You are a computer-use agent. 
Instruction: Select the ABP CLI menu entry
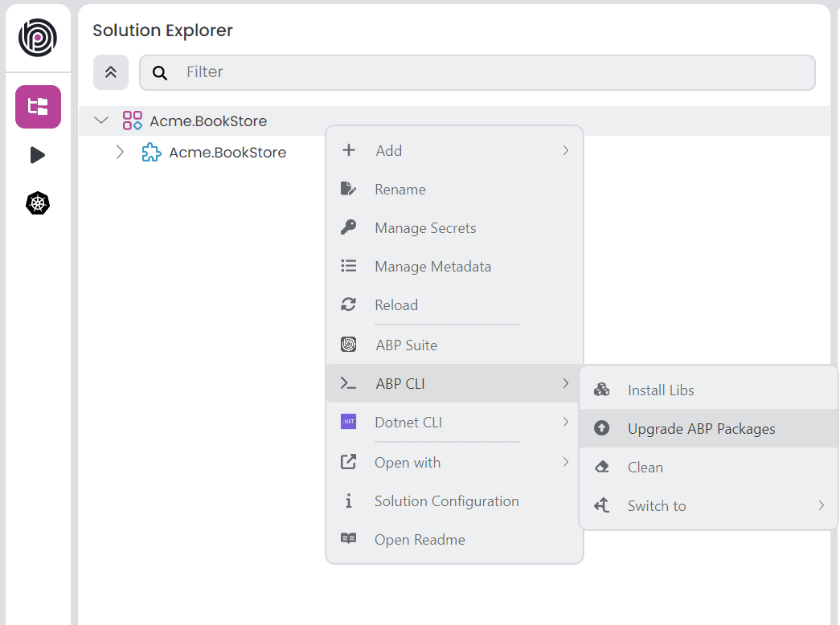454,383
